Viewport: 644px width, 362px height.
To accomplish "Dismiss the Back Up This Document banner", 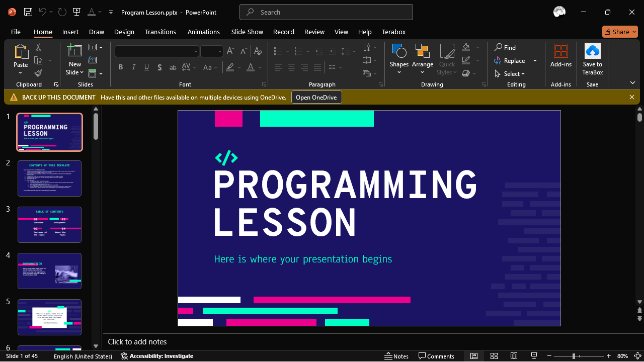I will (632, 97).
